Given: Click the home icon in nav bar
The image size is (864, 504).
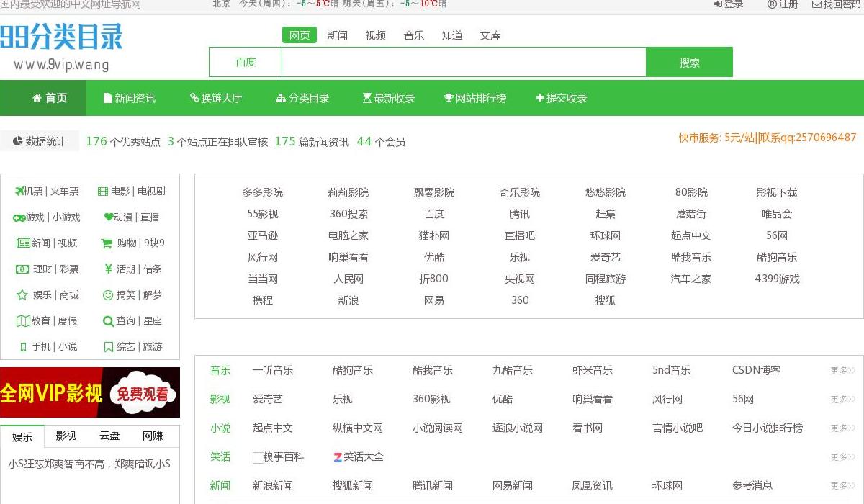Looking at the screenshot, I should click(x=37, y=98).
